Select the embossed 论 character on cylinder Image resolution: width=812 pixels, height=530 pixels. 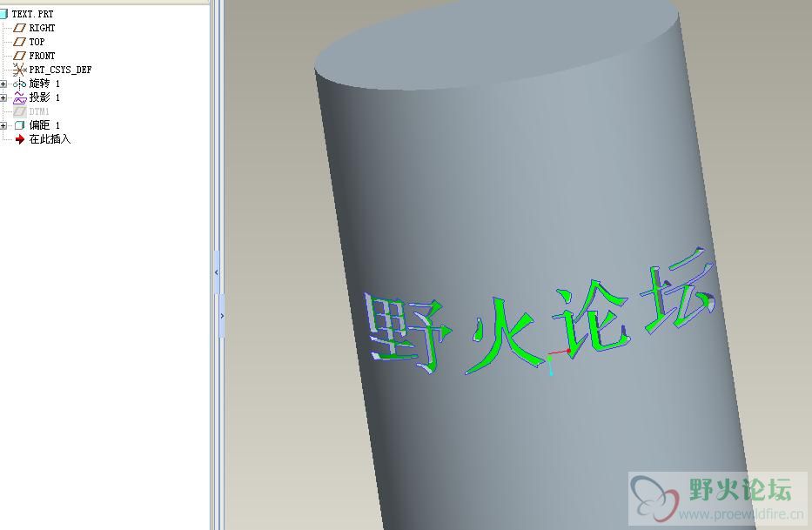pyautogui.click(x=590, y=319)
